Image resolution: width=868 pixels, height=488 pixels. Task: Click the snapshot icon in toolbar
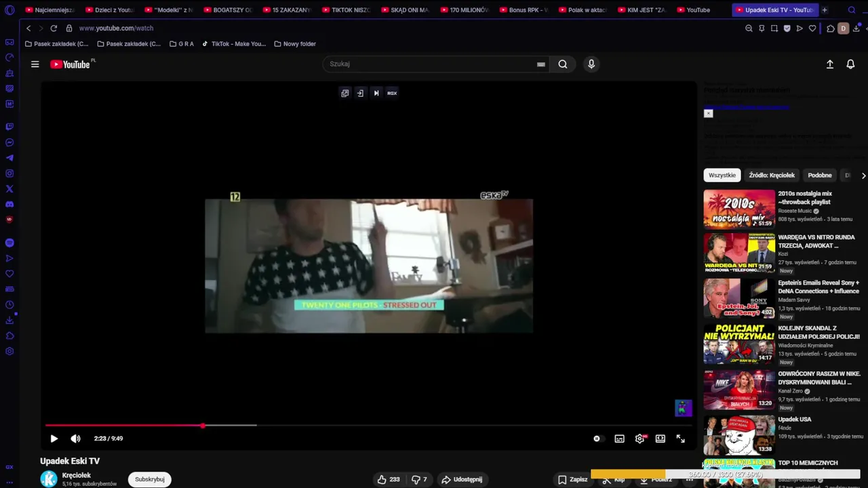tap(774, 28)
